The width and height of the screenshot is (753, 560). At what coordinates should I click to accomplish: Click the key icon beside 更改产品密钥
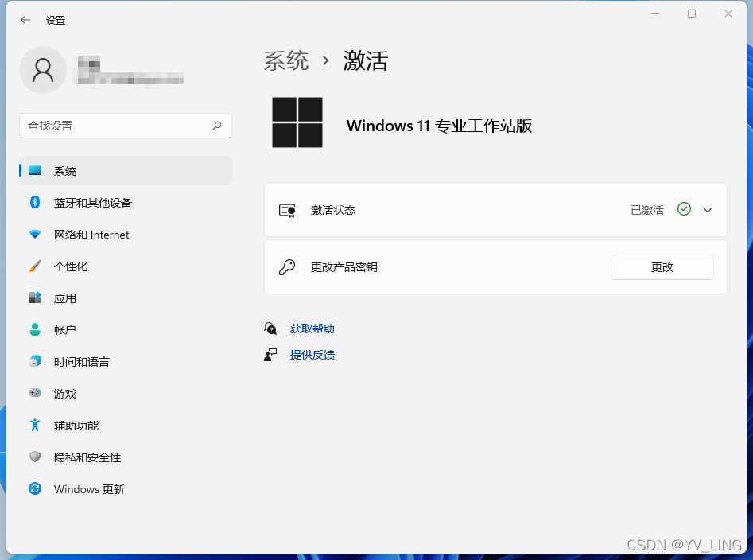pos(287,267)
